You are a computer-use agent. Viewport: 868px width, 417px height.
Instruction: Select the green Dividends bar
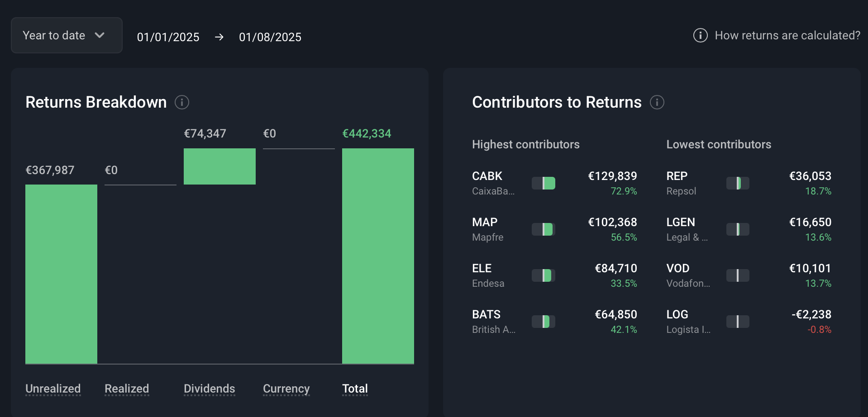(219, 166)
